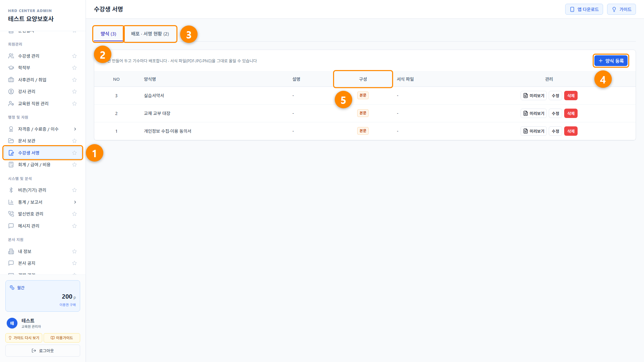Open the 가이드 button at top right
Screen dimensions: 644x362
(x=621, y=9)
